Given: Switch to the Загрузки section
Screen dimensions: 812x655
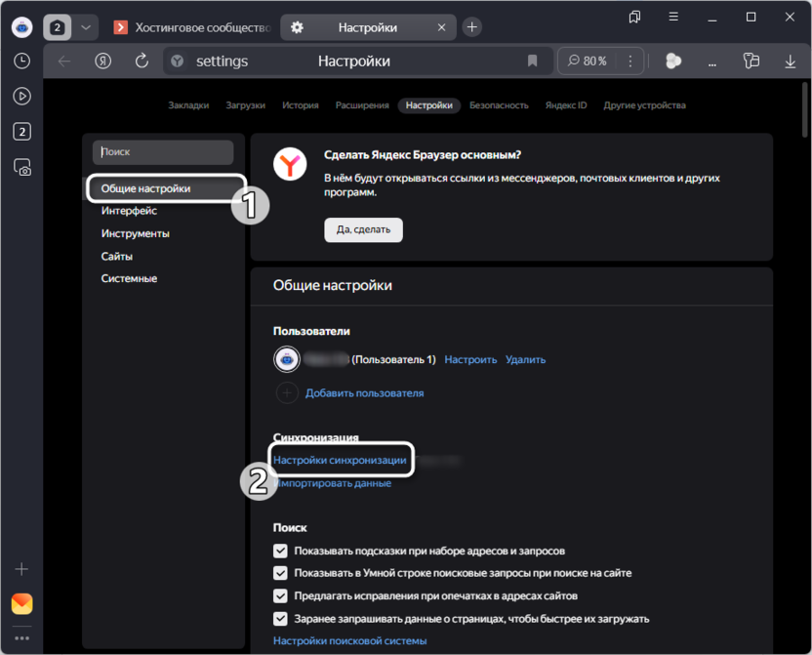Looking at the screenshot, I should [246, 105].
